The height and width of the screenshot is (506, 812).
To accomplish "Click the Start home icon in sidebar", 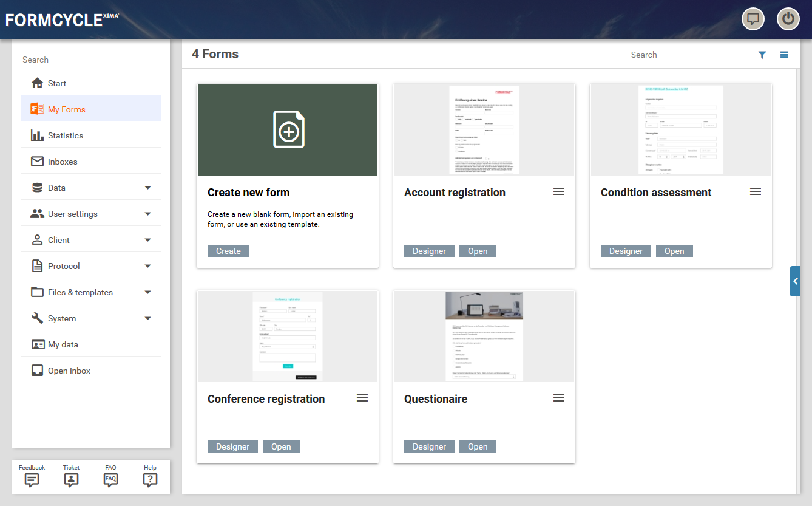I will click(x=38, y=83).
